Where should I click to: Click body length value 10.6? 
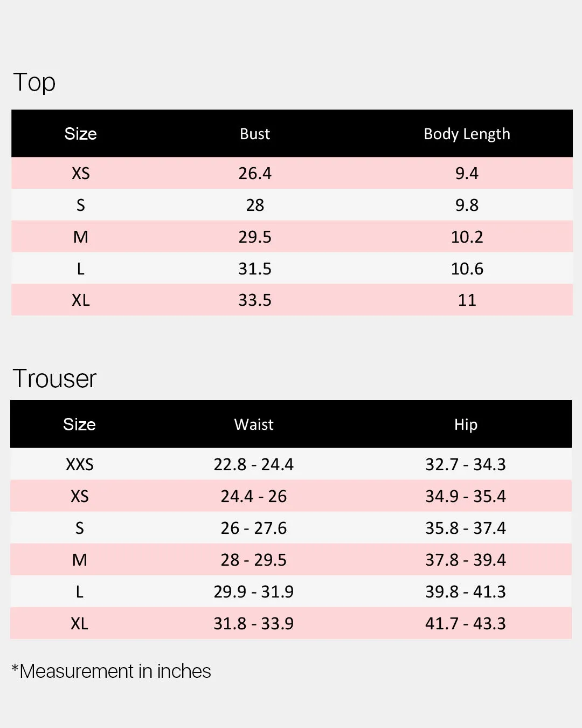[x=467, y=269]
